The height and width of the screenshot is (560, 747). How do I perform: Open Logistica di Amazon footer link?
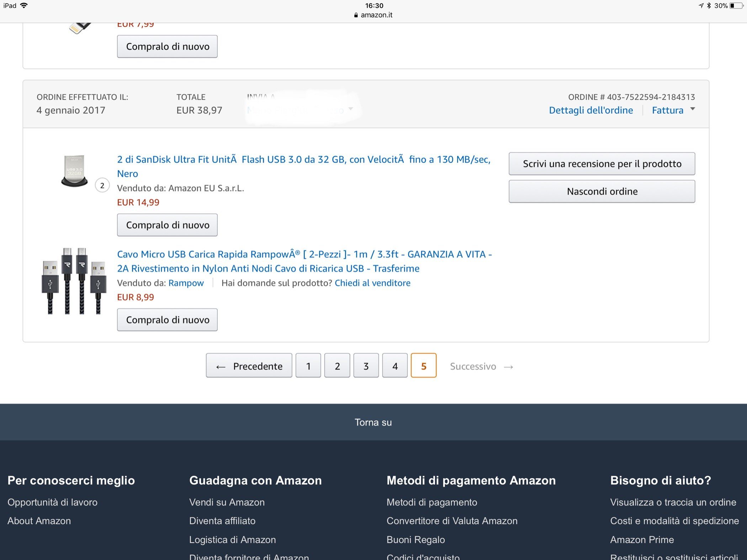[233, 540]
